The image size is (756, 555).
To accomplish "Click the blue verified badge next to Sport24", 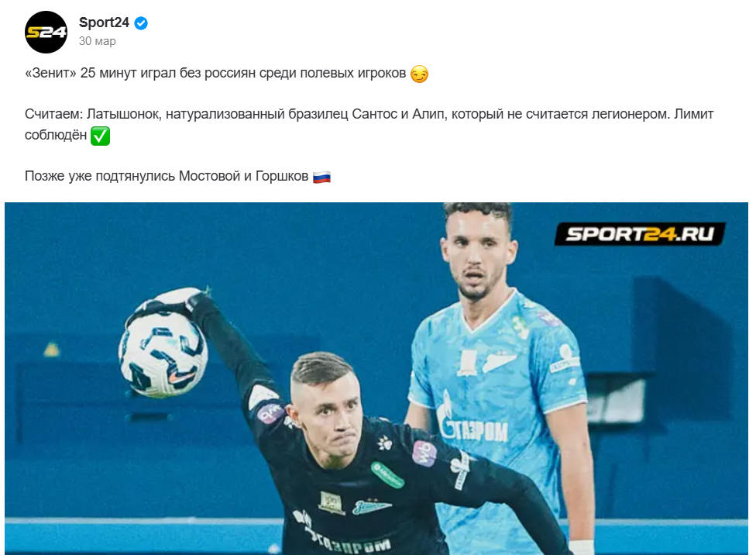I will (x=141, y=22).
